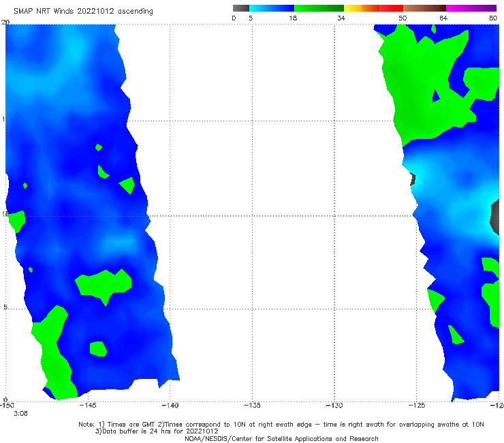Click the swath time label '3:08'
Screen dimensions: 504x443
tap(20, 414)
